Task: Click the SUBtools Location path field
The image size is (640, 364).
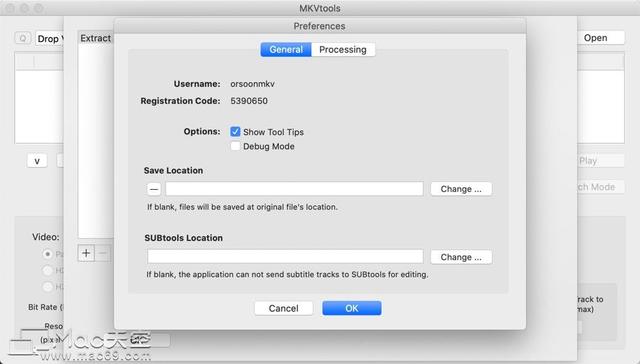Action: pos(285,257)
